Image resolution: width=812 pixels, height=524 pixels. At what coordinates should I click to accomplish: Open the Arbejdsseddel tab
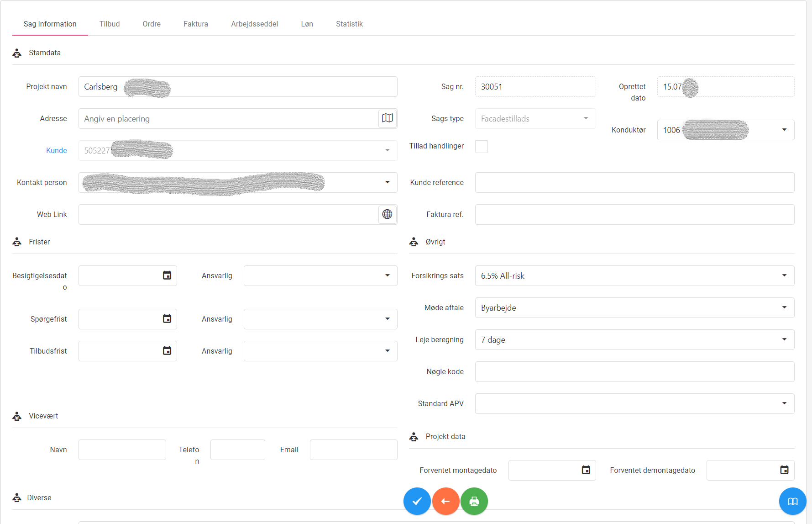[254, 24]
